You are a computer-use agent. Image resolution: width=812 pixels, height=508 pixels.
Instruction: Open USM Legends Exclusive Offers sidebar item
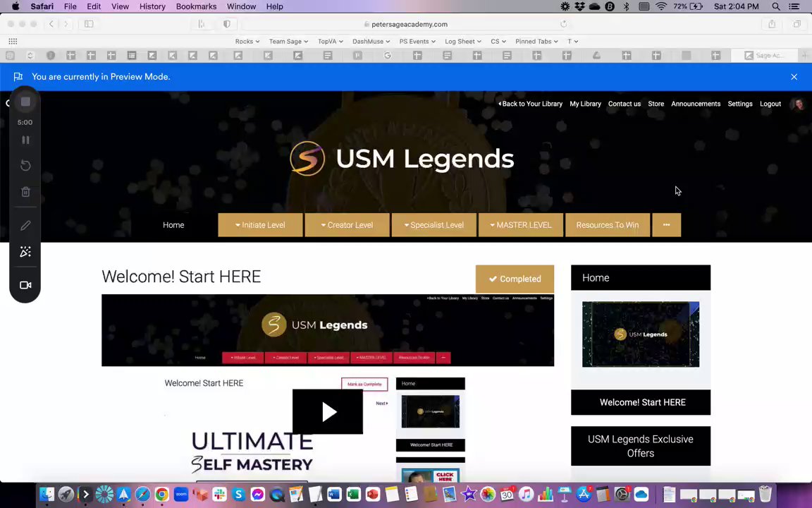click(x=641, y=446)
